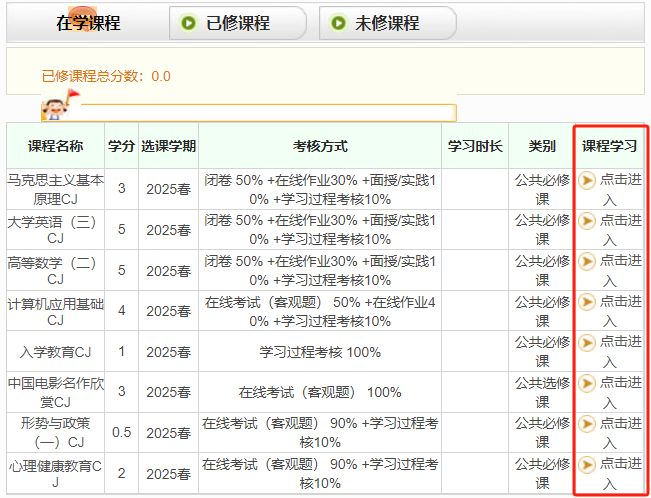Click play icon for 大学英语（三）CJ
Image resolution: width=651 pixels, height=498 pixels.
point(587,221)
